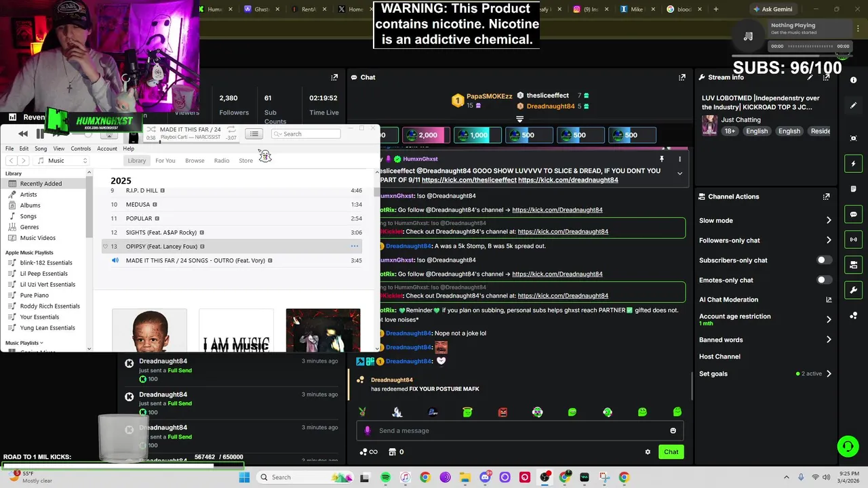The height and width of the screenshot is (488, 868).
Task: Click the iTunes previous track button
Action: (23, 134)
